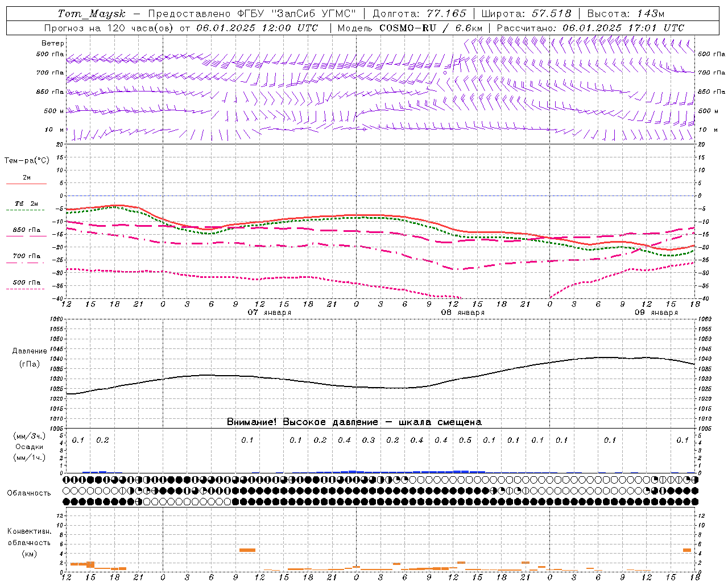This screenshot has width=728, height=582.
Task: Click the Давление panel title
Action: point(30,351)
